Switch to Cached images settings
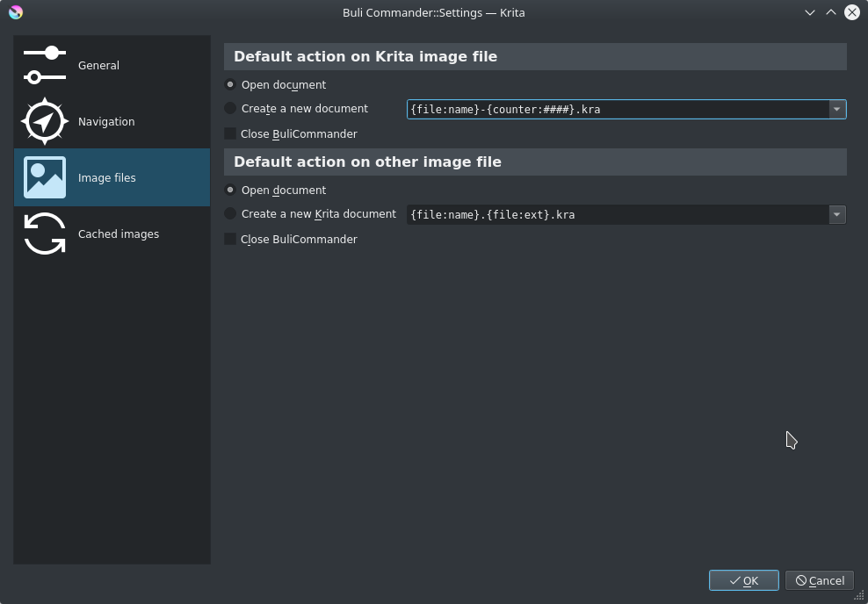 (118, 234)
